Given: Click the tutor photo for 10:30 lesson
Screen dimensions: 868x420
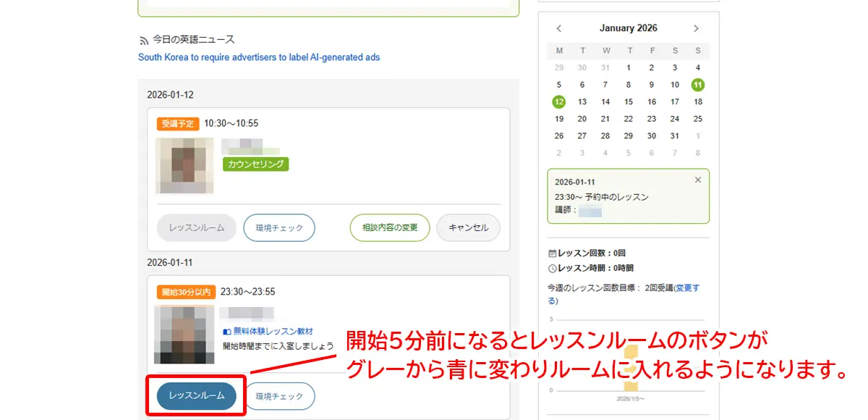Looking at the screenshot, I should tap(184, 166).
